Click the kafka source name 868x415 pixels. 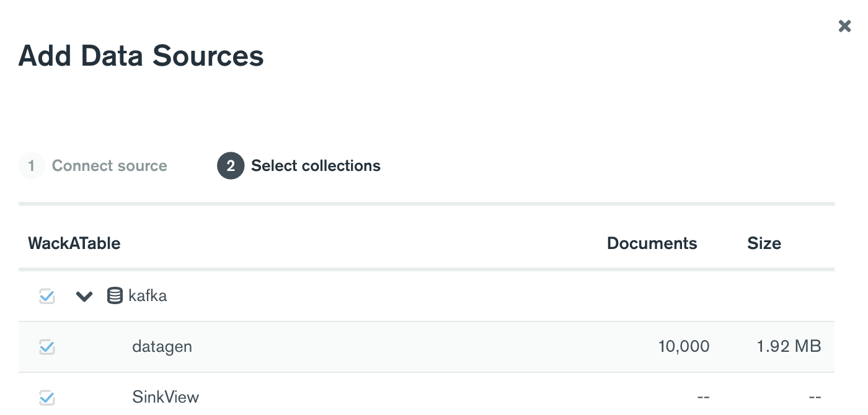(x=148, y=295)
